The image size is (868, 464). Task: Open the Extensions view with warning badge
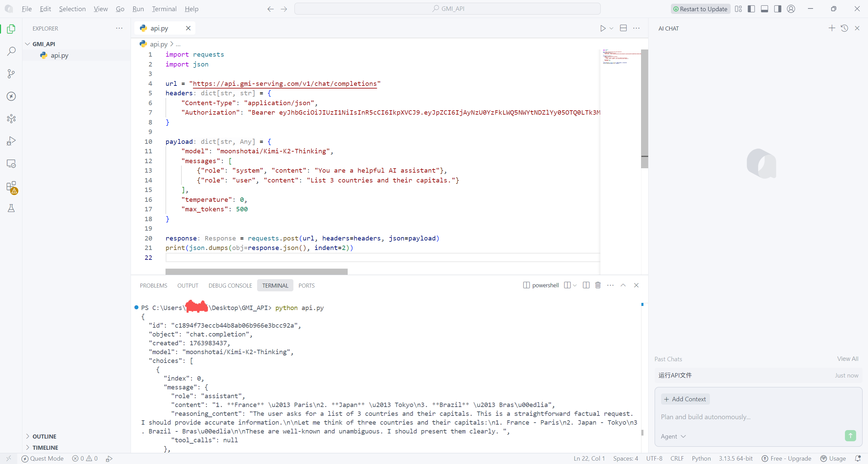click(11, 187)
